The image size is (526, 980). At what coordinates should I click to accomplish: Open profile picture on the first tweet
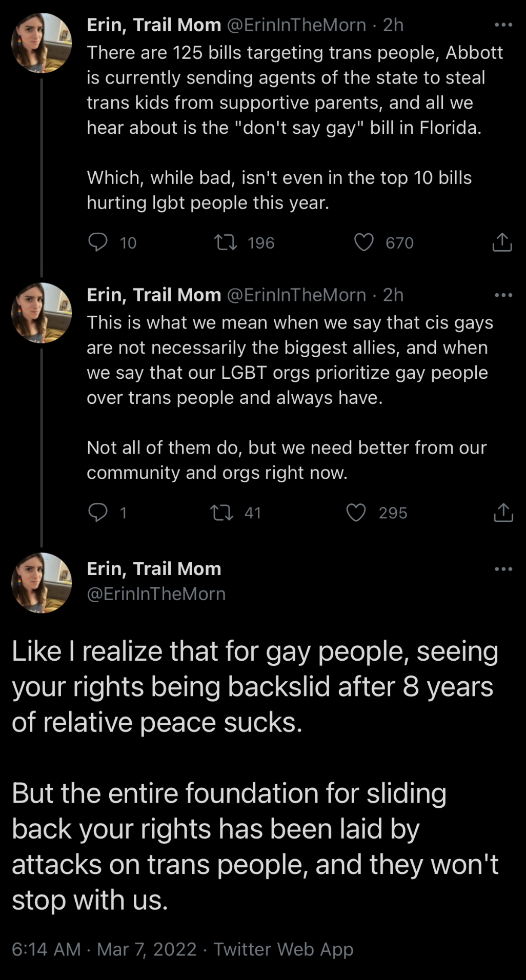[42, 43]
